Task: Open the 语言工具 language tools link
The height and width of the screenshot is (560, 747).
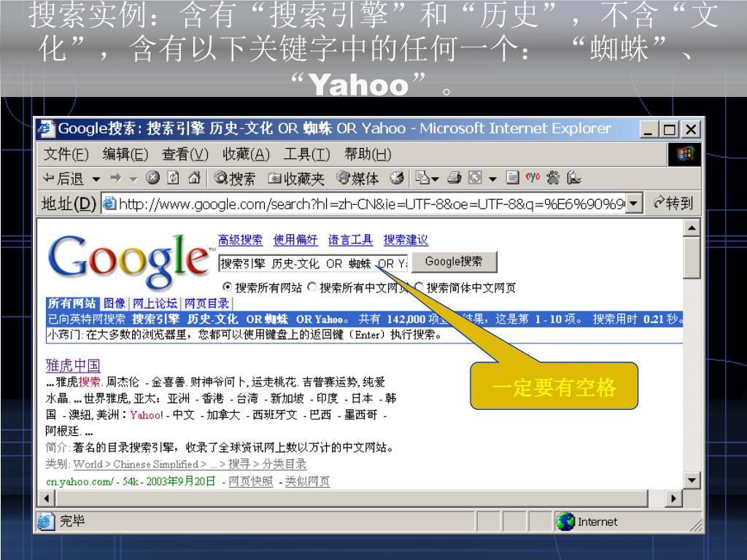Action: point(351,239)
